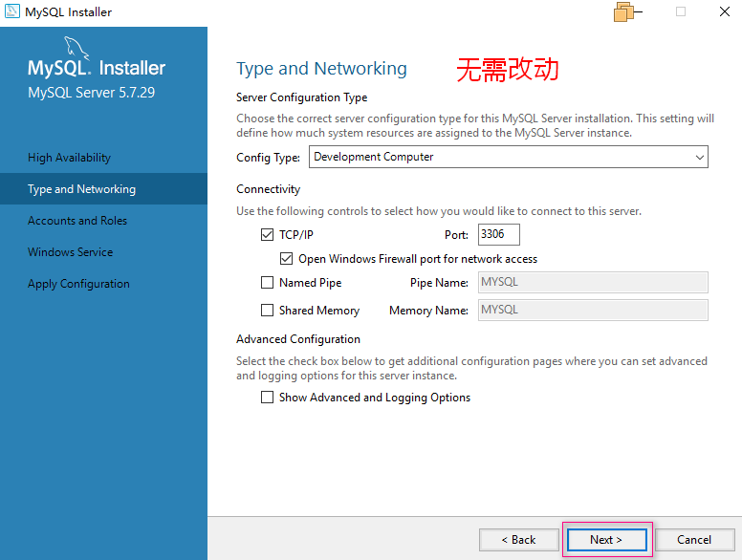
Task: Click the Type and Networking heading
Action: pyautogui.click(x=322, y=69)
